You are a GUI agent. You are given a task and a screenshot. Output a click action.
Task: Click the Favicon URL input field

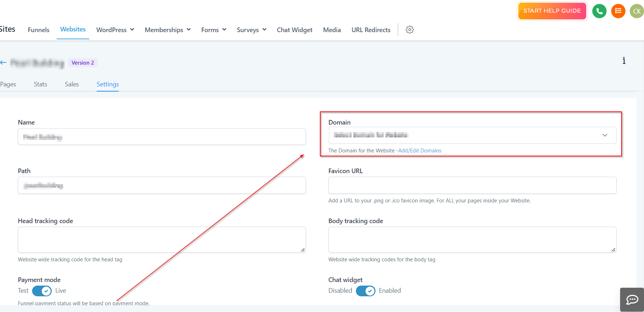[x=472, y=185]
